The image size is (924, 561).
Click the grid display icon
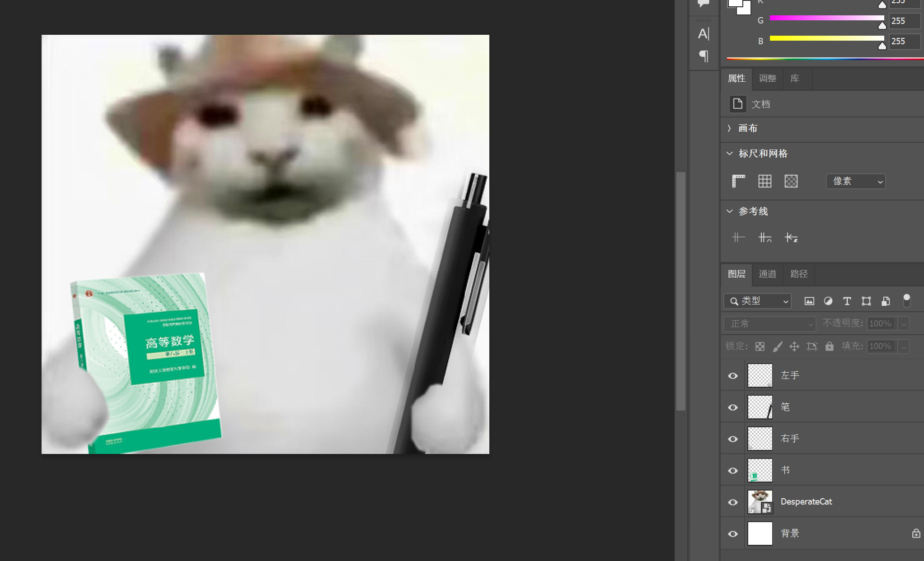765,181
